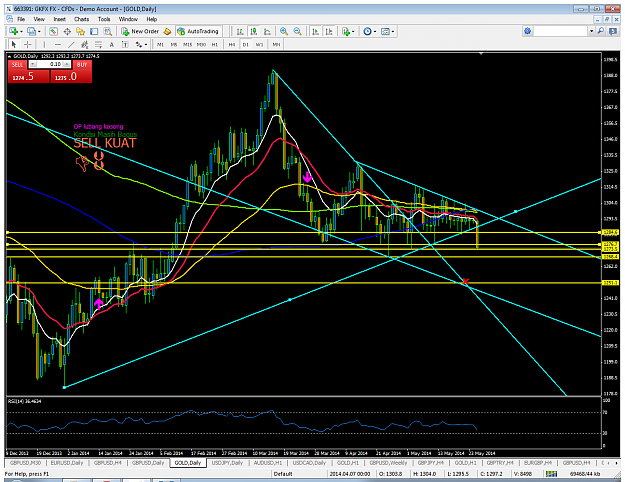Image resolution: width=625 pixels, height=482 pixels.
Task: Switch to the EURUSD,Daily chart tab
Action: click(x=67, y=463)
